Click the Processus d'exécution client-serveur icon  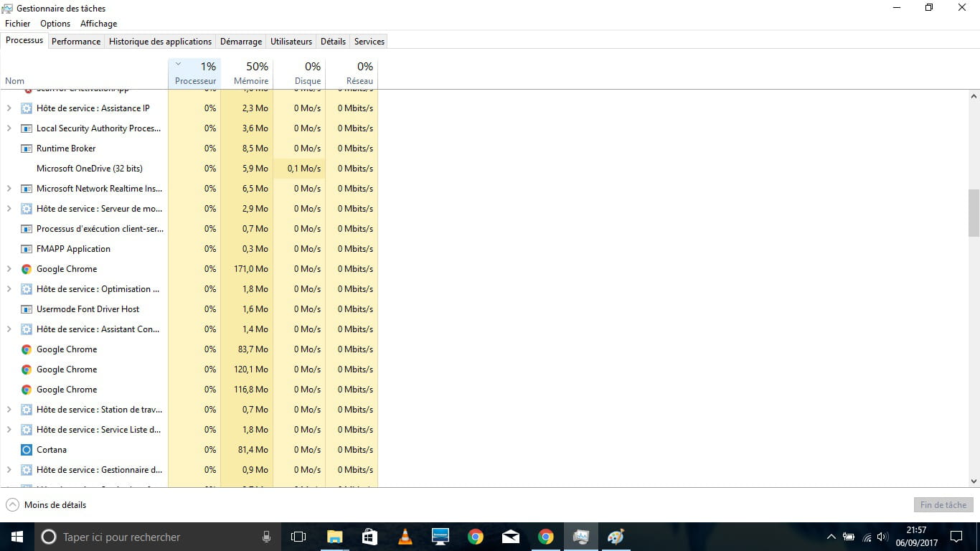27,229
